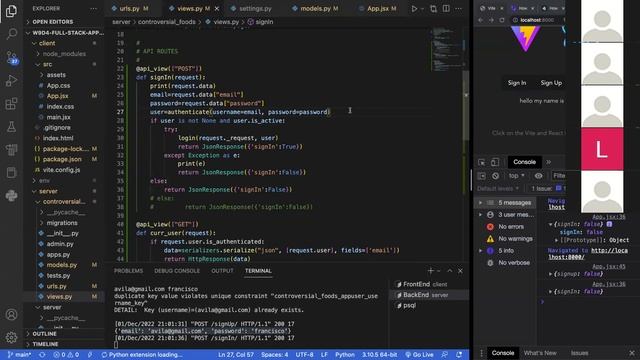Click the console Filter input field
The width and height of the screenshot is (640, 360).
point(558,176)
